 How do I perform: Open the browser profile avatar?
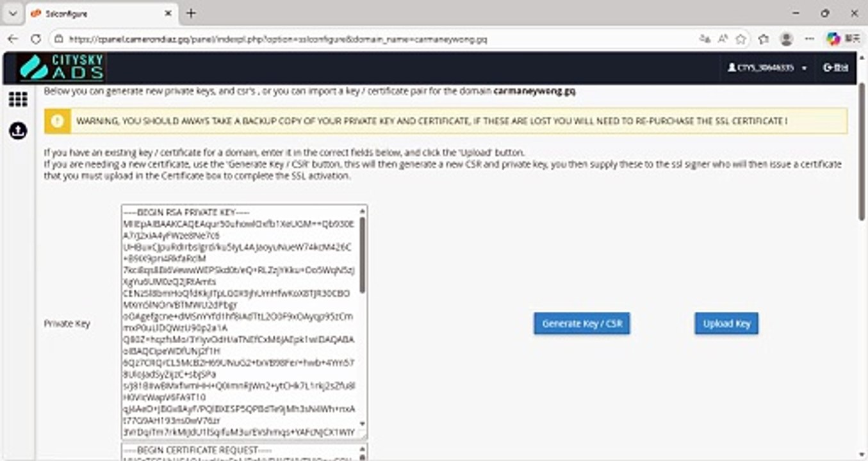coord(786,39)
